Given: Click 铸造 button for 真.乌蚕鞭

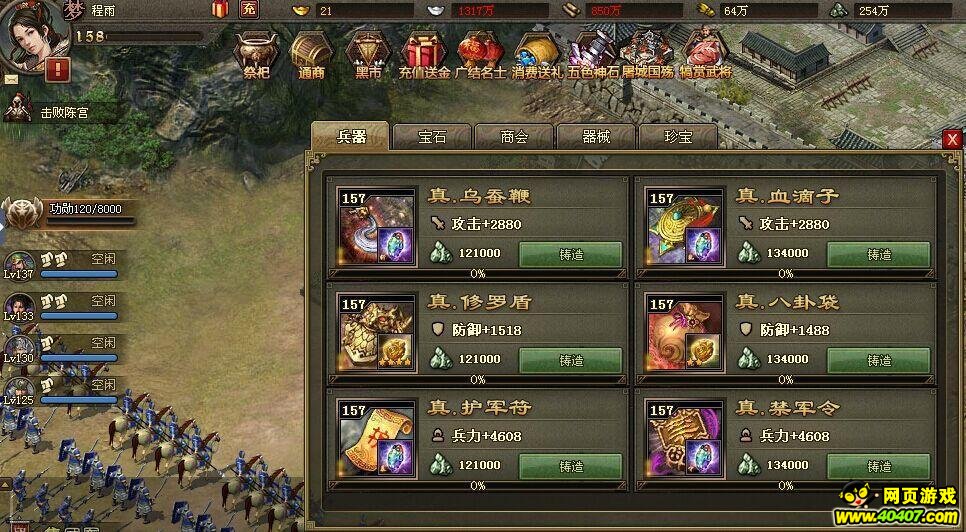Looking at the screenshot, I should click(570, 254).
